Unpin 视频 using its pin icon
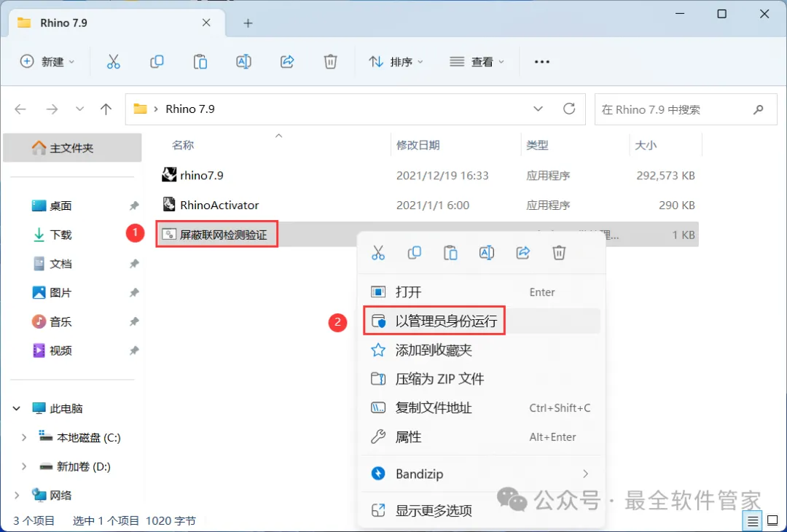This screenshot has height=532, width=787. click(x=134, y=351)
